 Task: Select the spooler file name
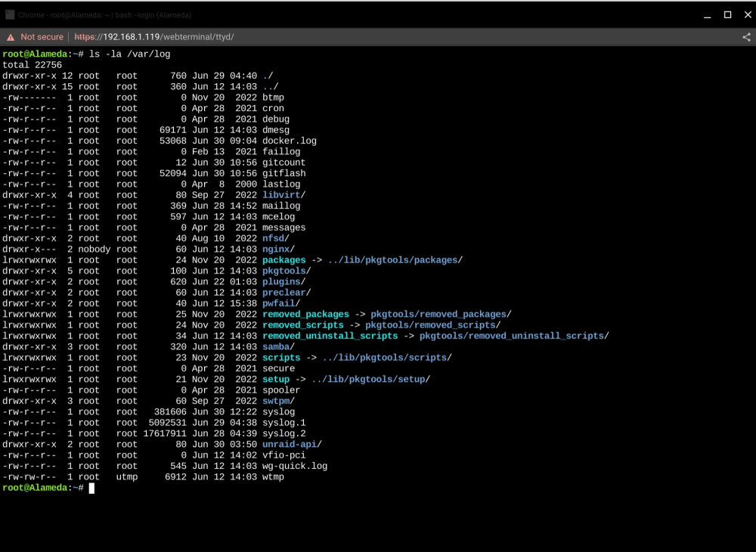point(281,390)
